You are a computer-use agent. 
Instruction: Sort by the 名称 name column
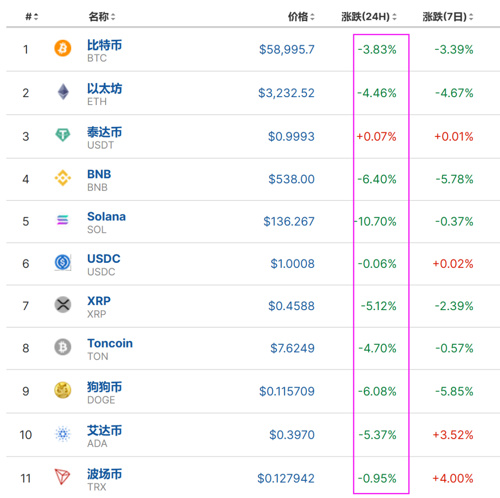point(102,17)
